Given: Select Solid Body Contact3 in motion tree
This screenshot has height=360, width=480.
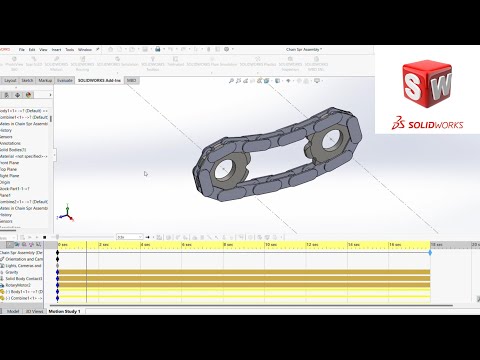Looking at the screenshot, I should point(24,279).
